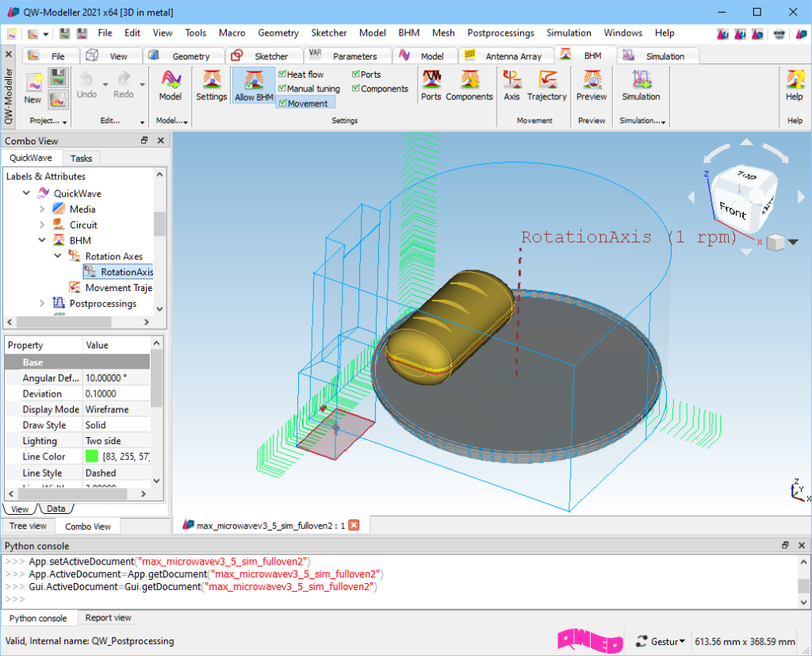Click the upper save icon beside New

point(58,78)
